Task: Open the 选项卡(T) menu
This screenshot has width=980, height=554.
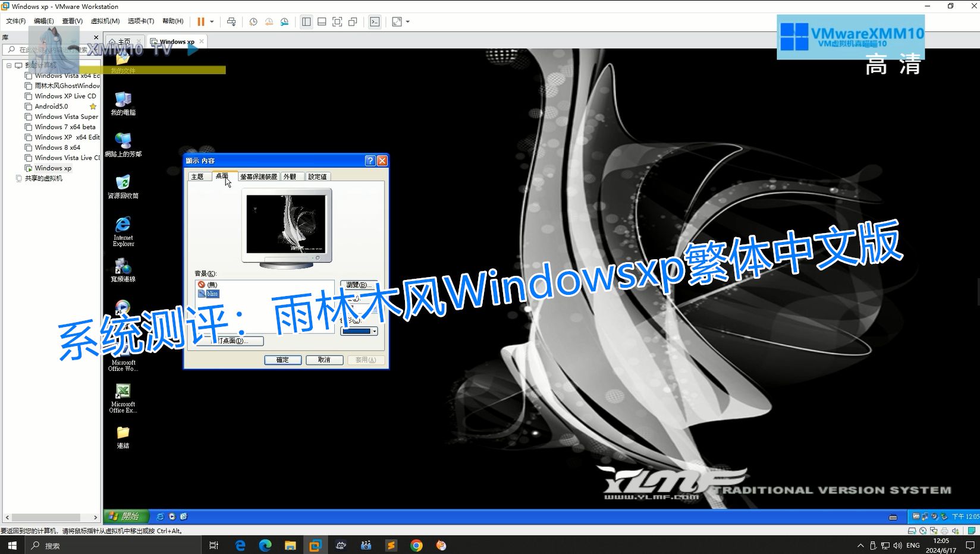Action: coord(141,21)
